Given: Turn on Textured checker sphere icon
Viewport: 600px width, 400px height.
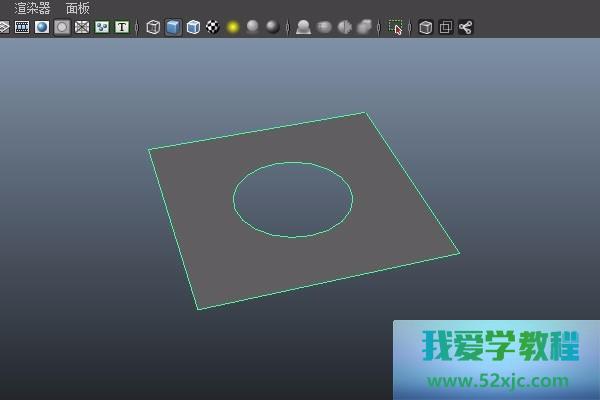Looking at the screenshot, I should pyautogui.click(x=213, y=27).
